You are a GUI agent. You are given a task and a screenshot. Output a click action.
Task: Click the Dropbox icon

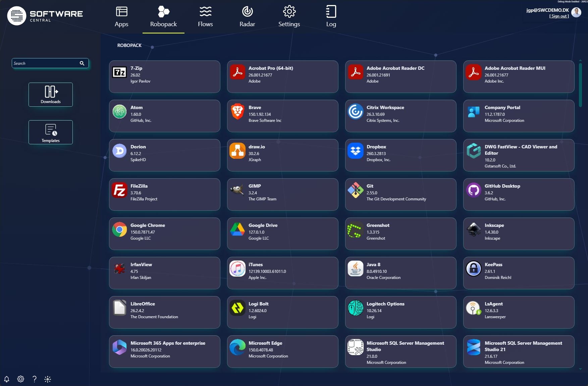pos(356,151)
